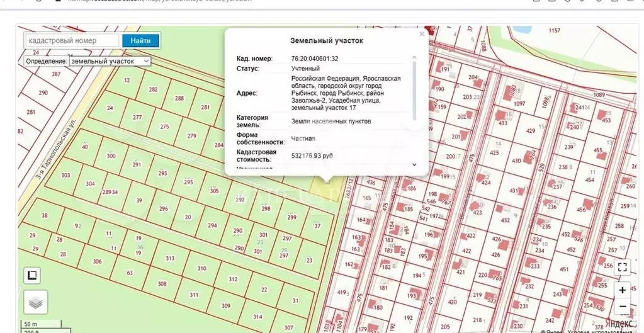This screenshot has width=644, height=333.
Task: Select parcel 1097 on the map
Action: 519,103
